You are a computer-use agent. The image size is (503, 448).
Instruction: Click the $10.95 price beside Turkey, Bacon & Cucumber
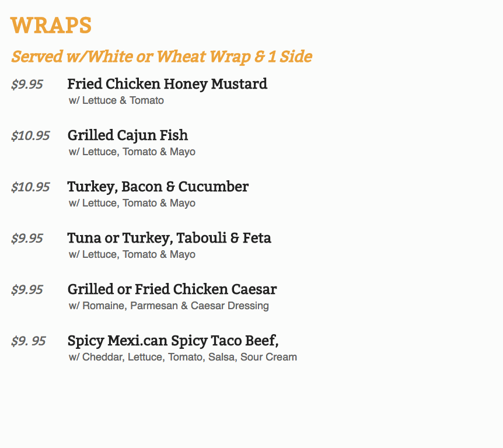[30, 187]
